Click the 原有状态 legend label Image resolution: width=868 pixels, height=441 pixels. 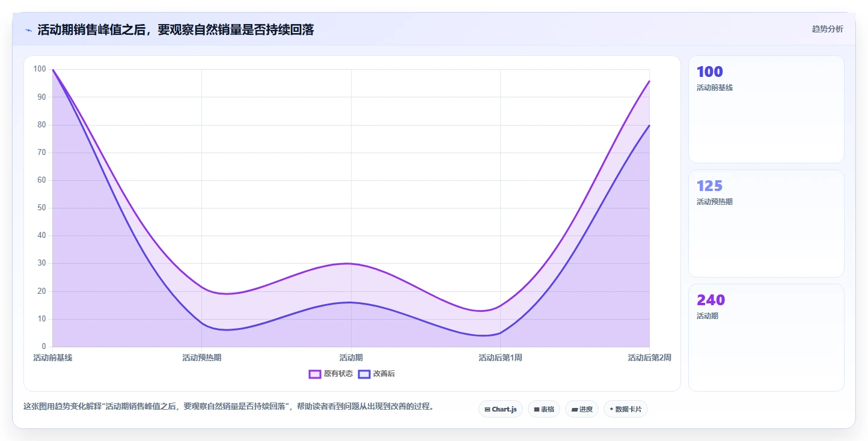coord(338,374)
